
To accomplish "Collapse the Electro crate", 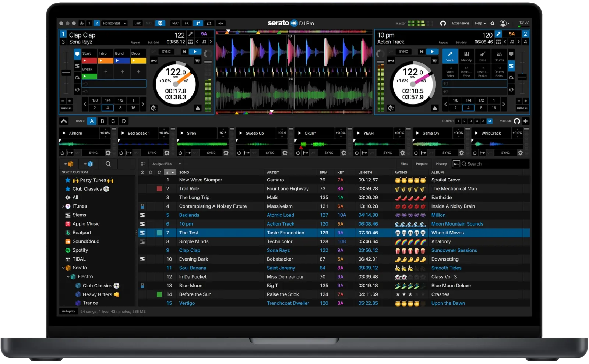I will (68, 277).
